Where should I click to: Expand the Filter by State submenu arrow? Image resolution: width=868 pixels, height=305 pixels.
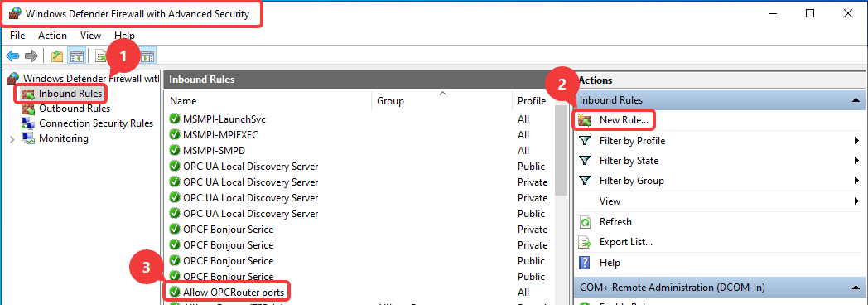(856, 161)
